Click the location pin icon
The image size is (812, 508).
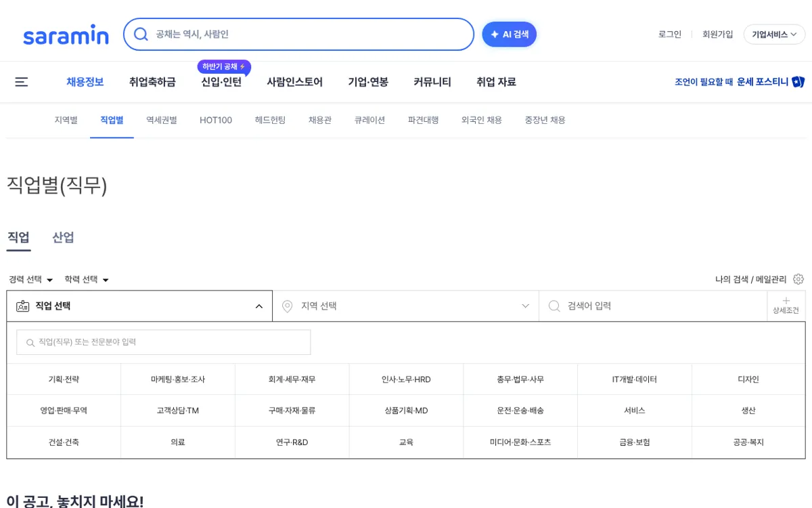click(x=287, y=306)
